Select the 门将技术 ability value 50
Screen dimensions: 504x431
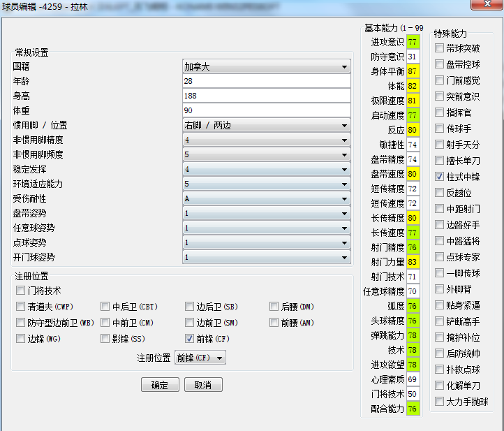click(413, 394)
